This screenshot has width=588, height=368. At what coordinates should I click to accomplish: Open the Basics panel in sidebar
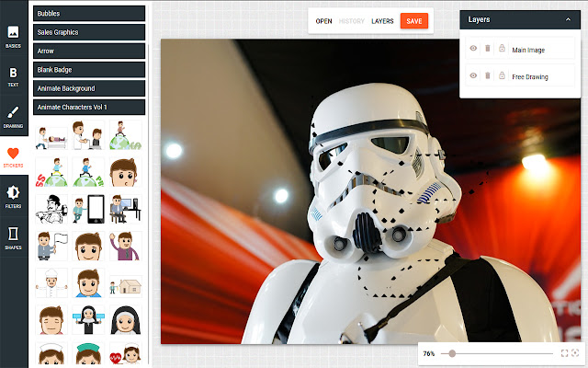click(13, 37)
